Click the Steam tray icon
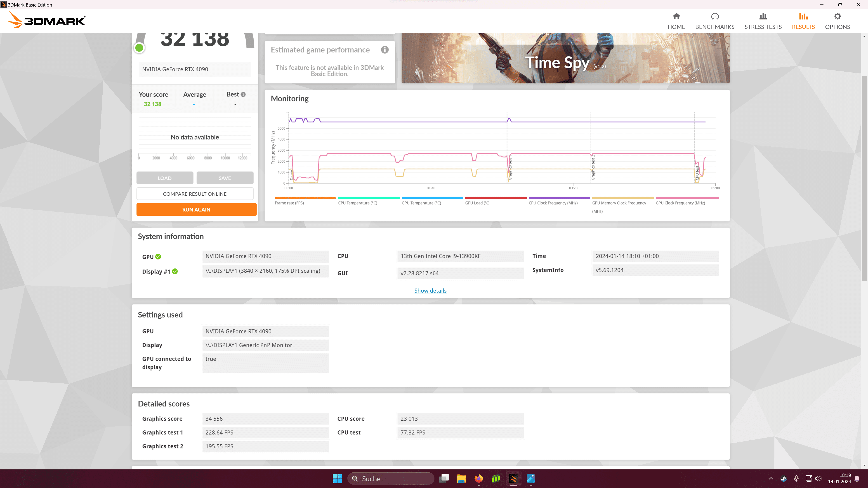868x488 pixels. [783, 479]
